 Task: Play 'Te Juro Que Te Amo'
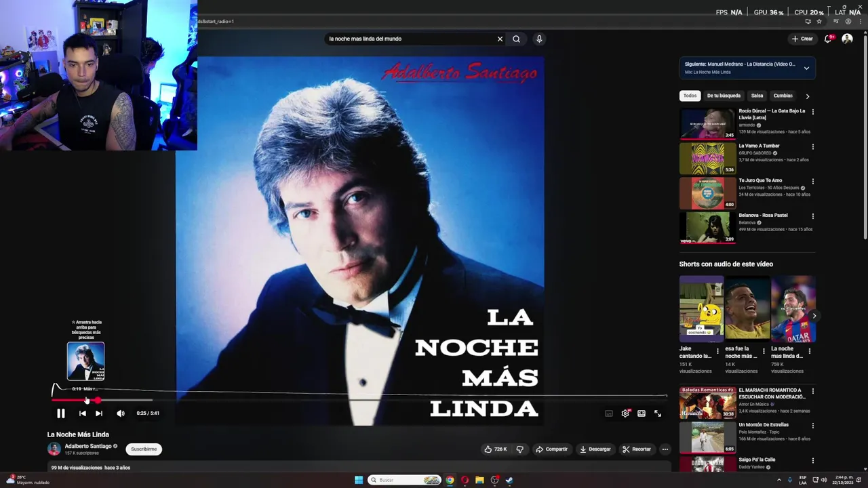tap(707, 192)
